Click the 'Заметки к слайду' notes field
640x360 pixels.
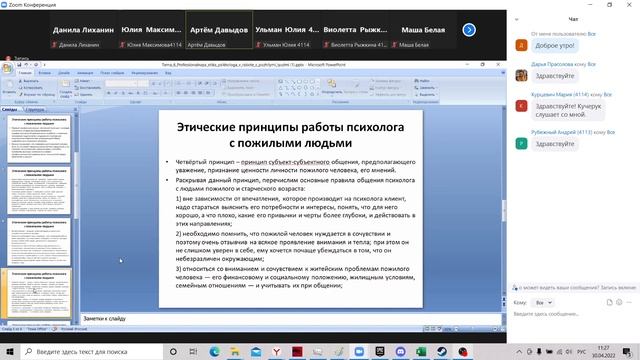[291, 319]
